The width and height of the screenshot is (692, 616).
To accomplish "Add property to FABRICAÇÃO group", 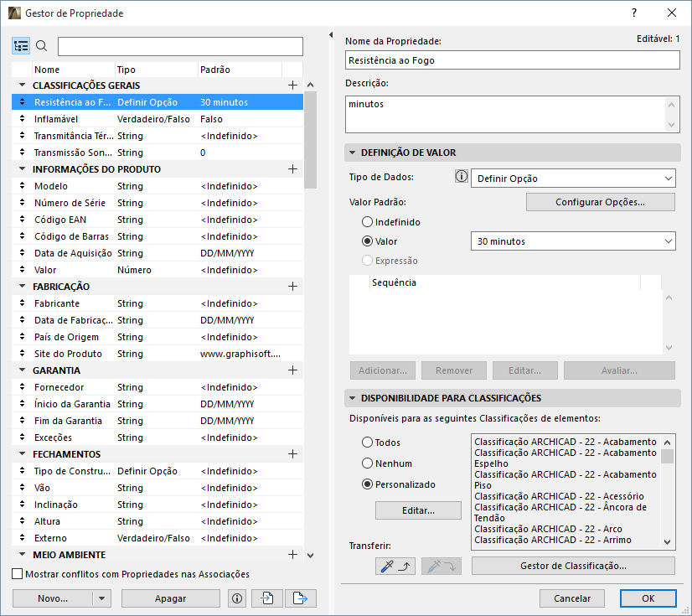I will click(x=292, y=287).
